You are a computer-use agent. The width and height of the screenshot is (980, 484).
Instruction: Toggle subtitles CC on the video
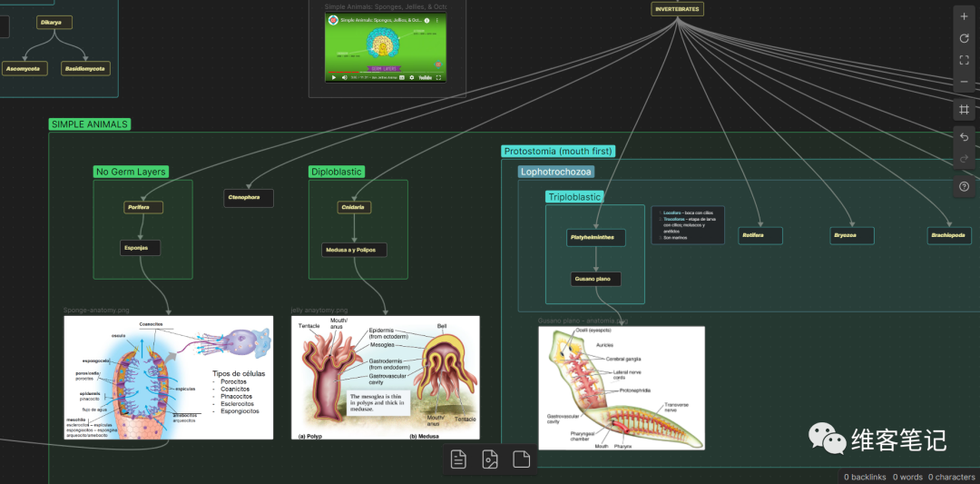[x=403, y=77]
